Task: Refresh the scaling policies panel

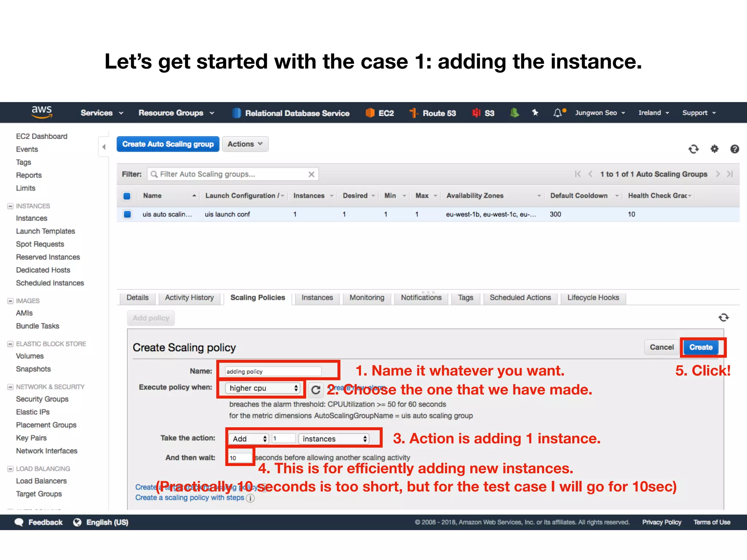Action: (724, 318)
